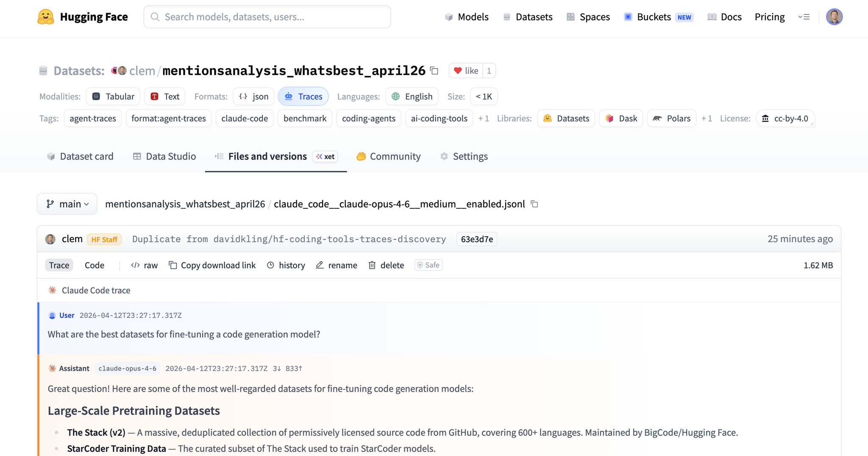Click the 1.62 MB file size text
The width and height of the screenshot is (868, 456).
[818, 265]
